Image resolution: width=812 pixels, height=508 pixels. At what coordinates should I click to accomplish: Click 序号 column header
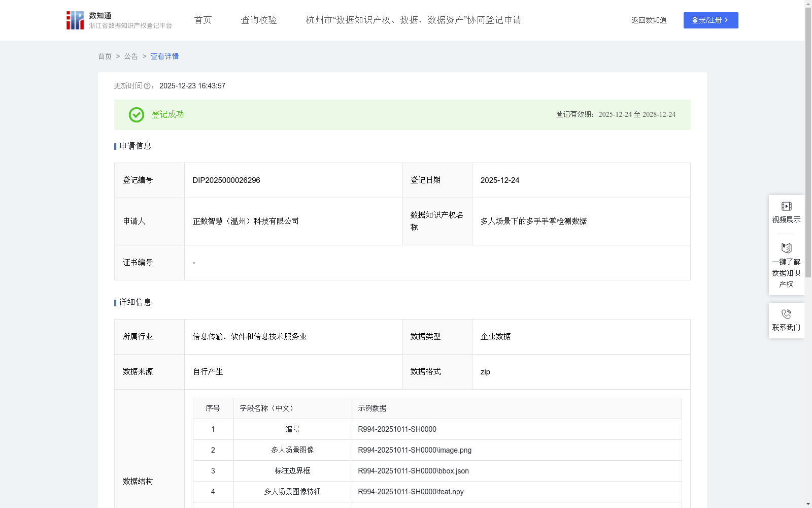[213, 408]
